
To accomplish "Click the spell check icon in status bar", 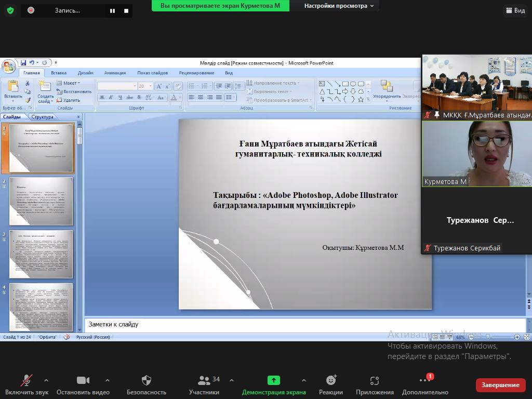I will coord(67,337).
